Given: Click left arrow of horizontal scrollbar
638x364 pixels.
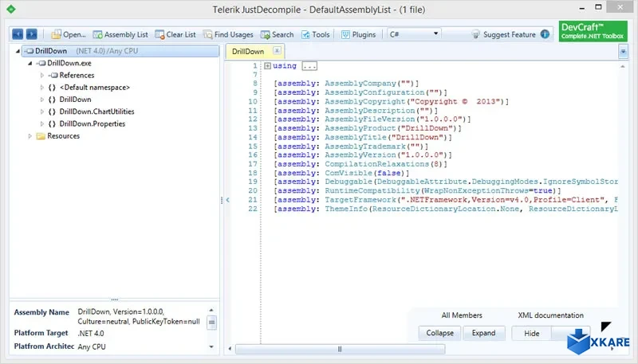Looking at the screenshot, I should click(230, 349).
